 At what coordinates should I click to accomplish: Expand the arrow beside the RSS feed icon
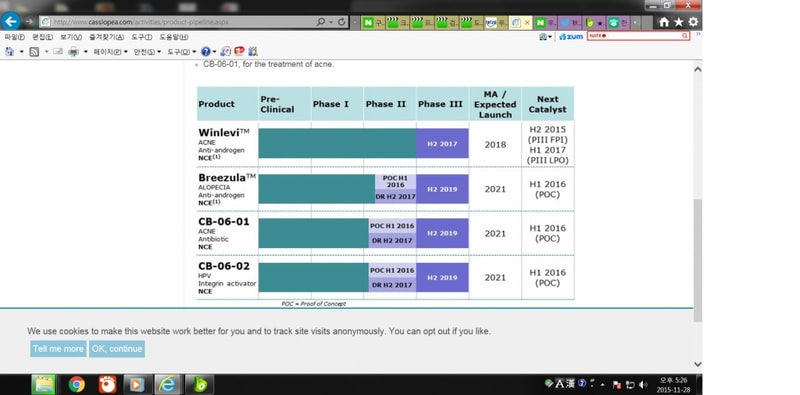pos(46,52)
